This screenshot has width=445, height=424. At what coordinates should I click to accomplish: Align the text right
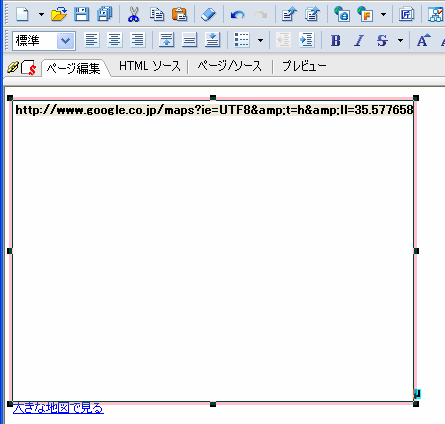137,40
